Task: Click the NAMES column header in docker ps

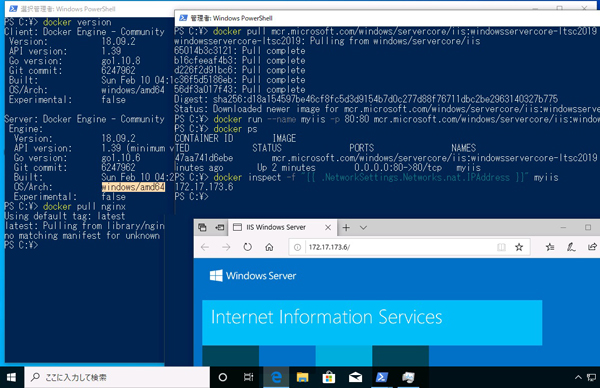Action: pos(463,148)
